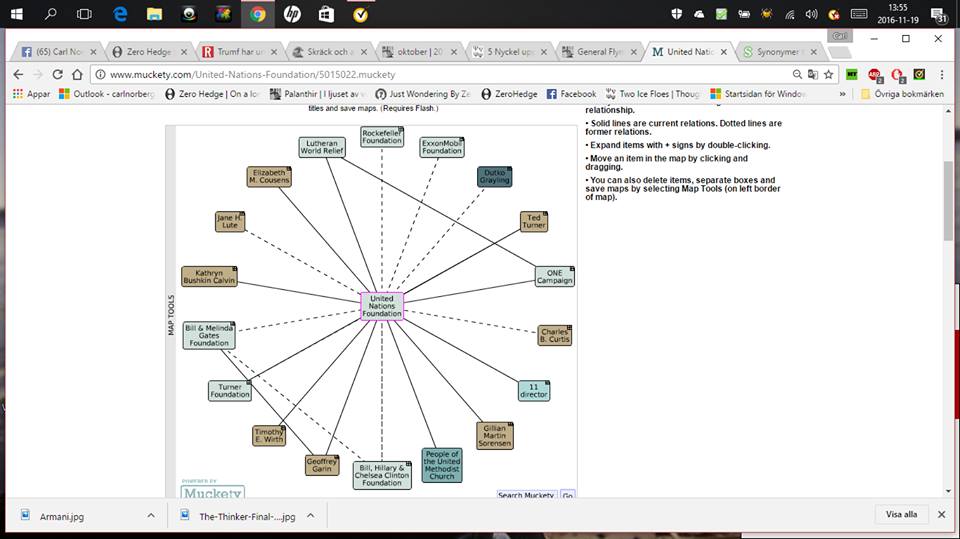Expand The-Thinker-Final jpg download options chevron
960x539 pixels.
tap(310, 515)
